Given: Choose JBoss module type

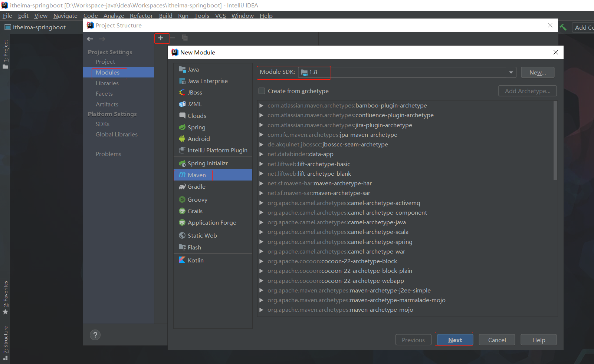Looking at the screenshot, I should coord(213,93).
